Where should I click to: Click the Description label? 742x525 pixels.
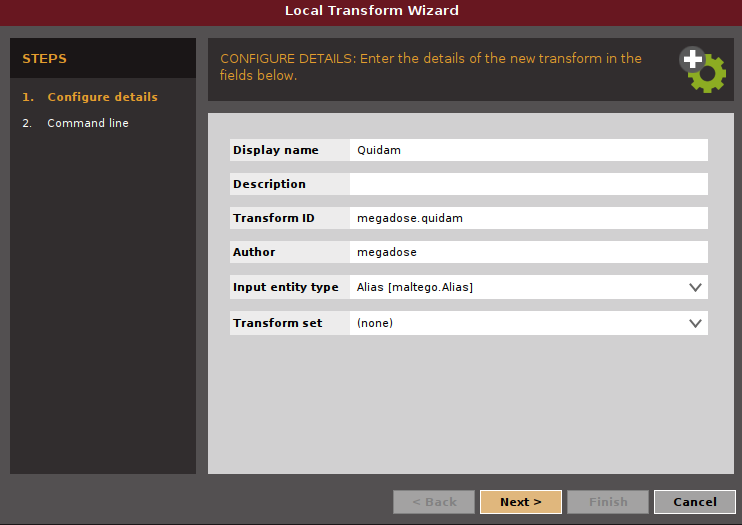269,184
